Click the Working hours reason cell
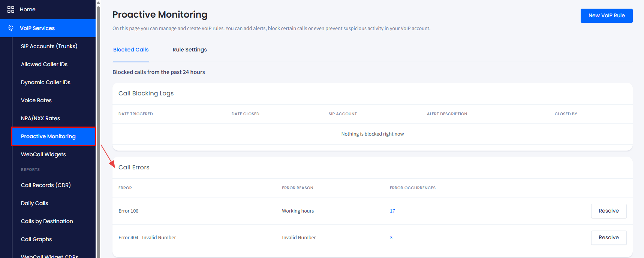 tap(298, 211)
